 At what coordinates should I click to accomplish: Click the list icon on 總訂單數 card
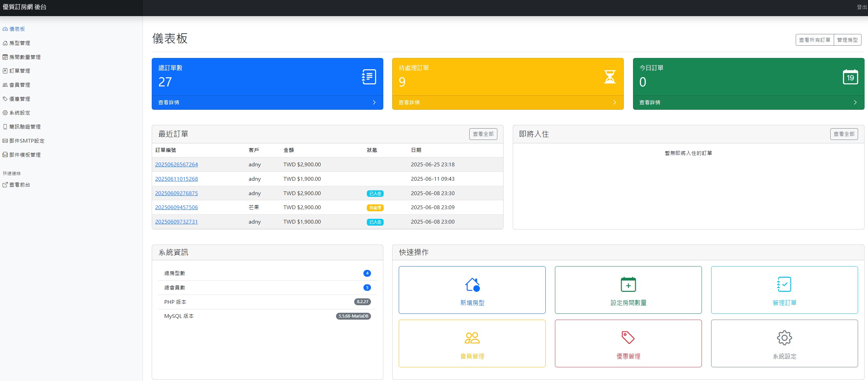369,77
